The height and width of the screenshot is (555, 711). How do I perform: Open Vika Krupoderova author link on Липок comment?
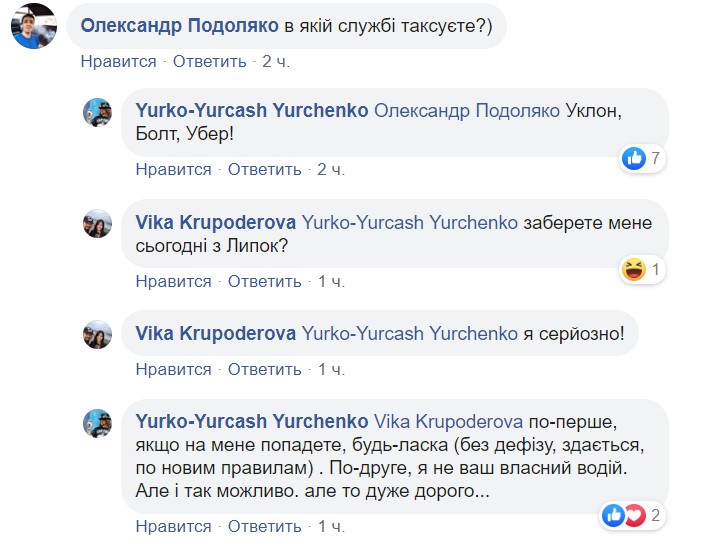click(x=215, y=223)
